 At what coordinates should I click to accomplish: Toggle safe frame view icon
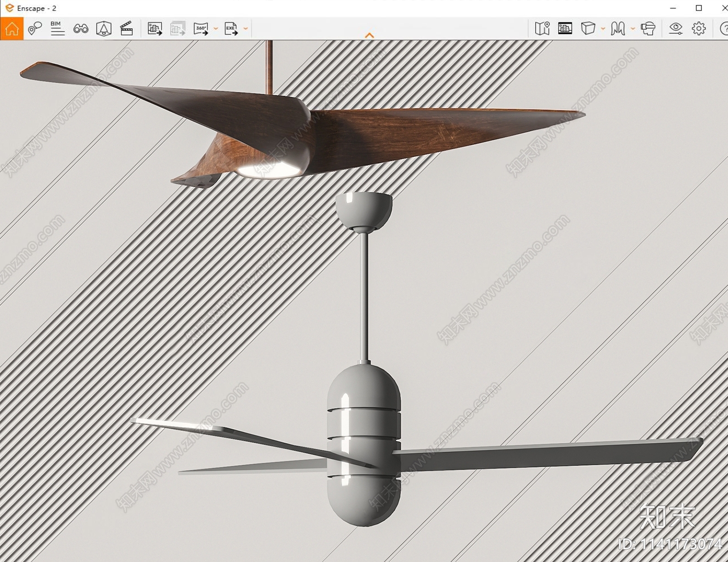tap(565, 28)
